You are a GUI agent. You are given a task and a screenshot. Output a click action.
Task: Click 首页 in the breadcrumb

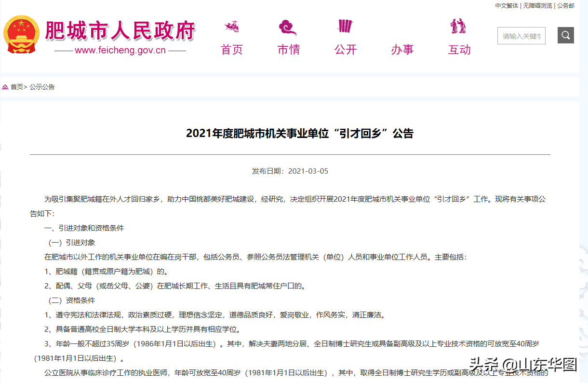point(17,87)
